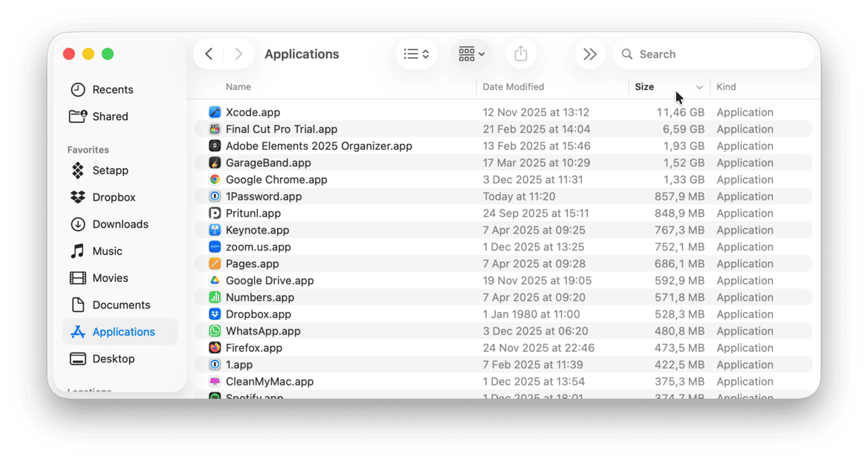Viewport: 868px width, 461px height.
Task: Select the Google Chrome app icon
Action: pos(215,180)
